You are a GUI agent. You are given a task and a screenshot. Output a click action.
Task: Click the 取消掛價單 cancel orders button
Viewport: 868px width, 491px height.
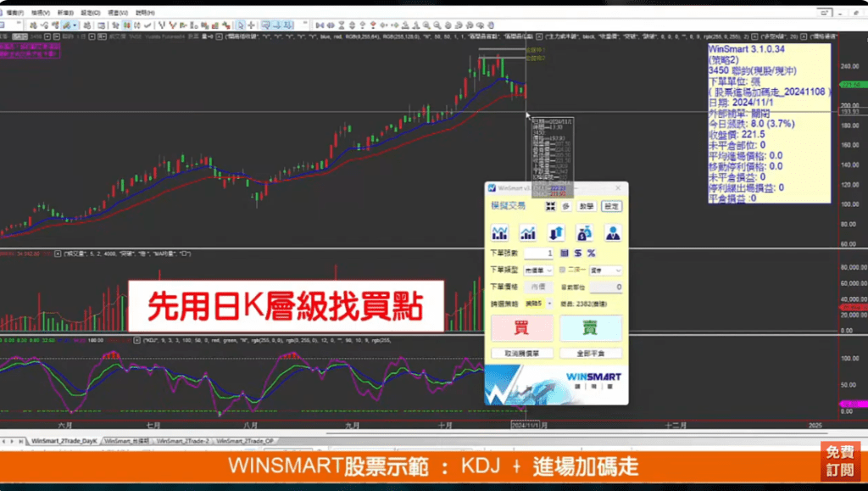521,353
